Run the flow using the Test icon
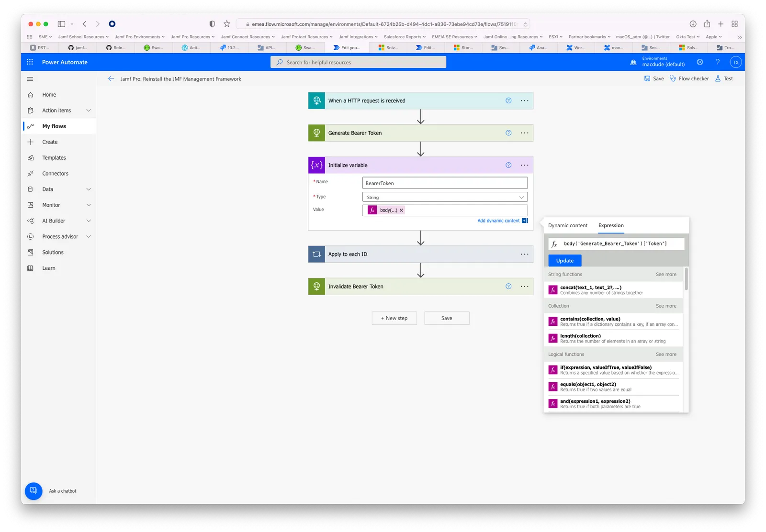This screenshot has width=766, height=532. 724,78
